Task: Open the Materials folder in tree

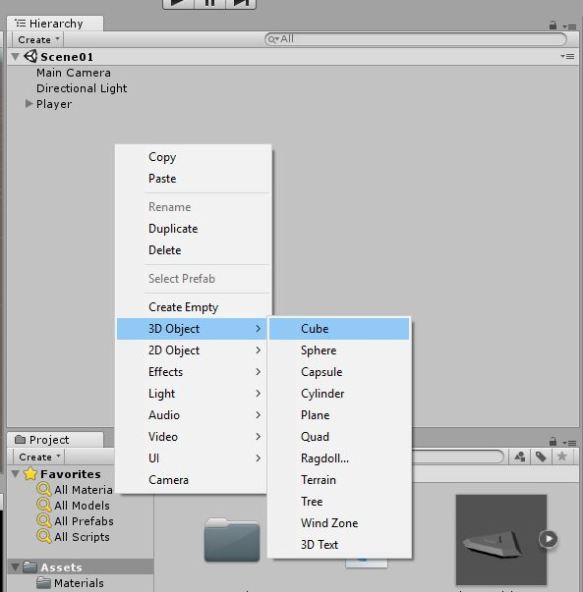Action: 70,583
